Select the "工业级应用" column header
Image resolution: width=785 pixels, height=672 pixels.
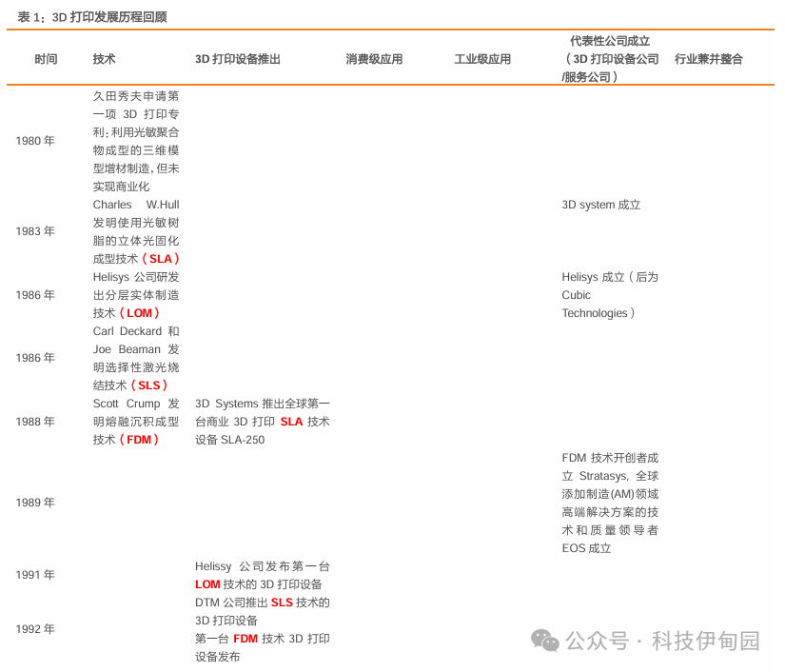pyautogui.click(x=482, y=59)
